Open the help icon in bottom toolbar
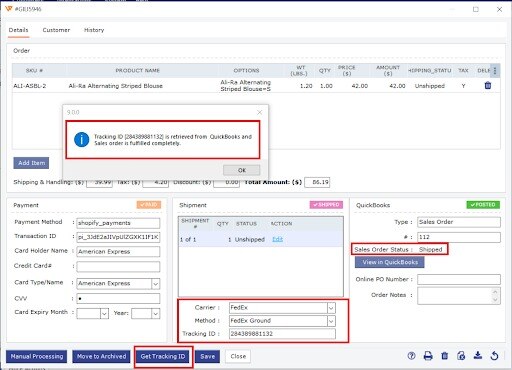This screenshot has width=512, height=370. click(411, 356)
